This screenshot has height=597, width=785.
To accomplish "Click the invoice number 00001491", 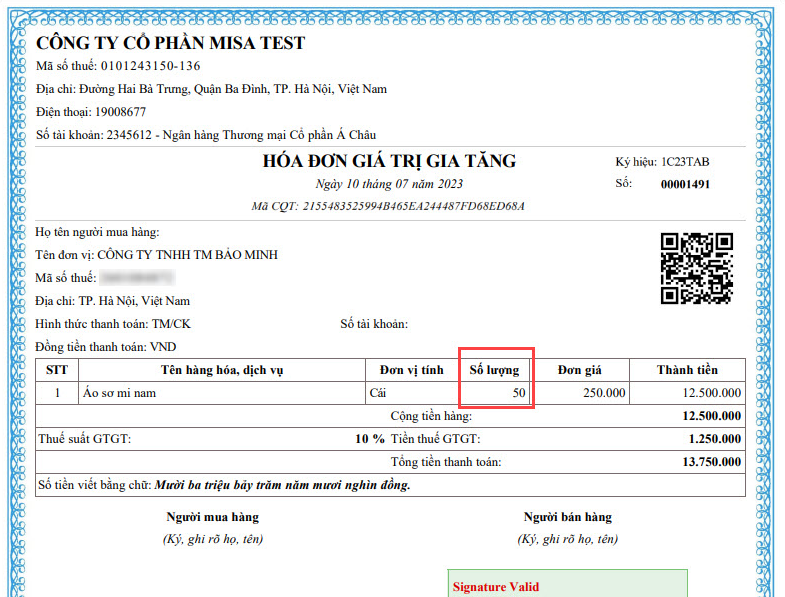I will point(685,184).
